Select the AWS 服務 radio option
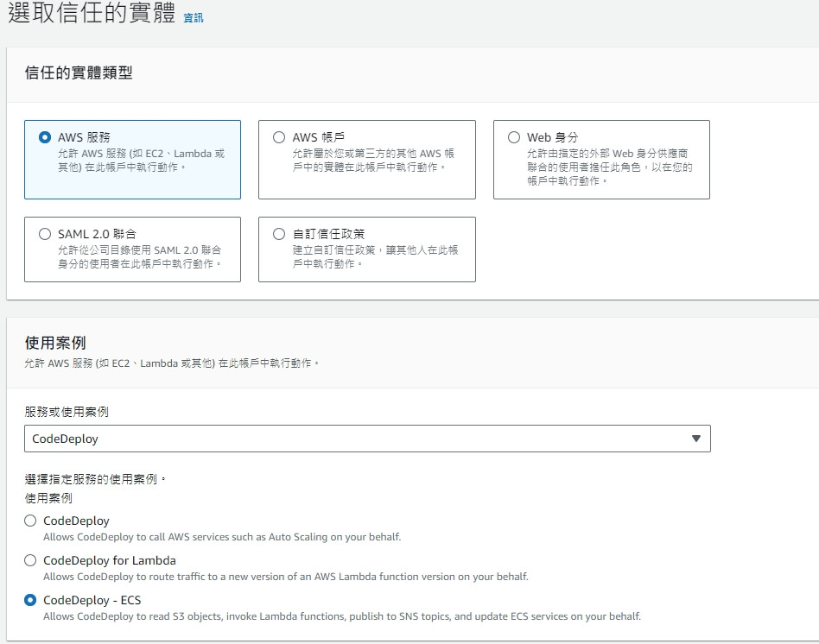Screen dimensions: 819x644 pyautogui.click(x=45, y=137)
